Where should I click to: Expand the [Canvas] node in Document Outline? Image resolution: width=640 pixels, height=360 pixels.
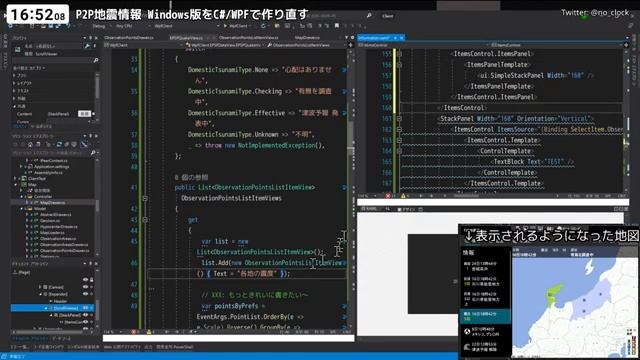tap(40, 287)
